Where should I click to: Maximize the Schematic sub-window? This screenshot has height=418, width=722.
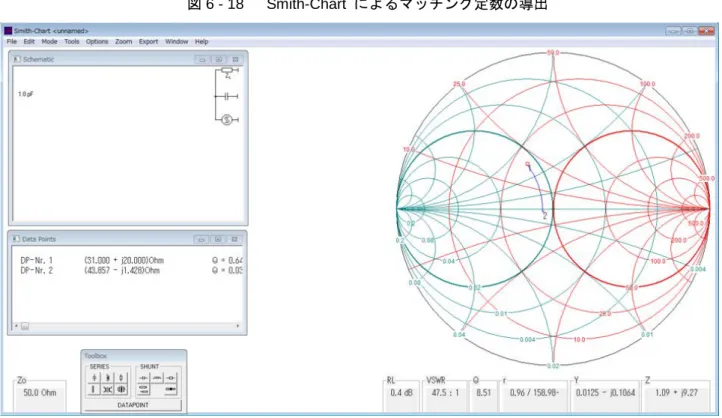219,59
